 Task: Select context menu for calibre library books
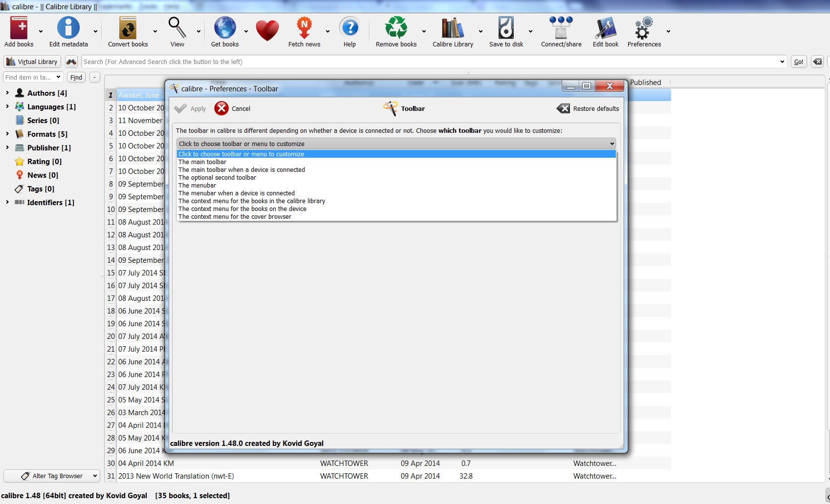click(396, 201)
